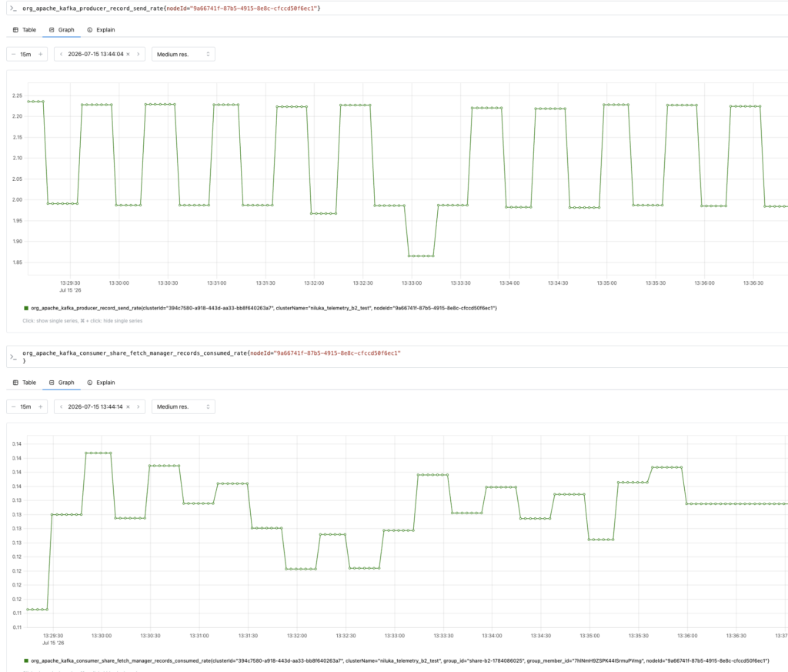Open top panel's Medium res. dropdown
The height and width of the screenshot is (672, 788).
coord(183,55)
